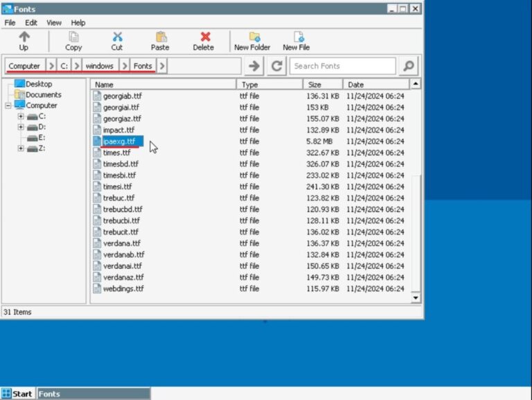This screenshot has width=532, height=400.
Task: Click the Start button on taskbar
Action: point(17,394)
